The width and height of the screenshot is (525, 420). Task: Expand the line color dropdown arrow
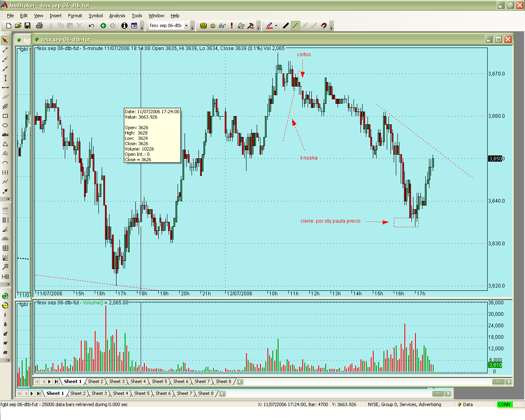coord(276,25)
